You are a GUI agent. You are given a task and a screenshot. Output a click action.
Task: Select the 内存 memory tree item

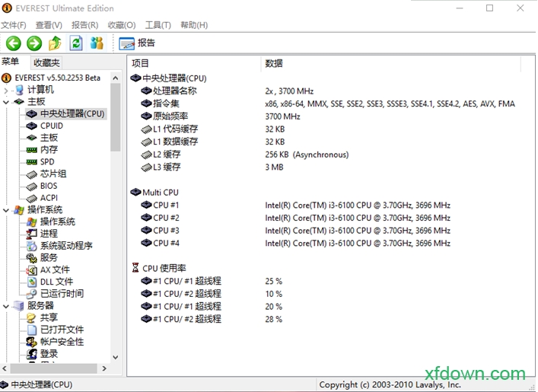49,150
